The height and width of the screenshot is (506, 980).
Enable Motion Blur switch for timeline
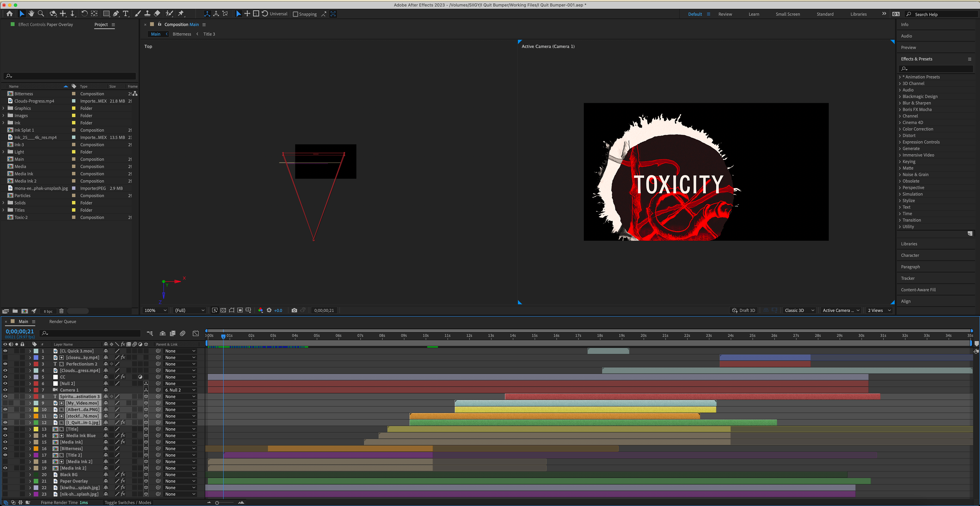pos(183,333)
